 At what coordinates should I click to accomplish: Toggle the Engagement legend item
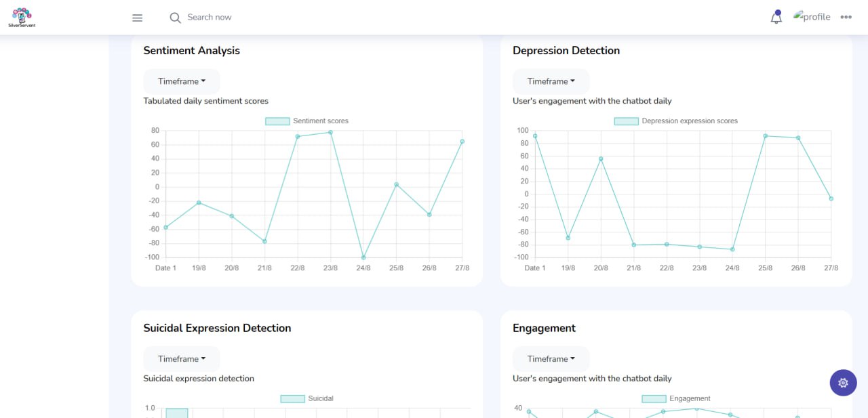click(x=675, y=399)
